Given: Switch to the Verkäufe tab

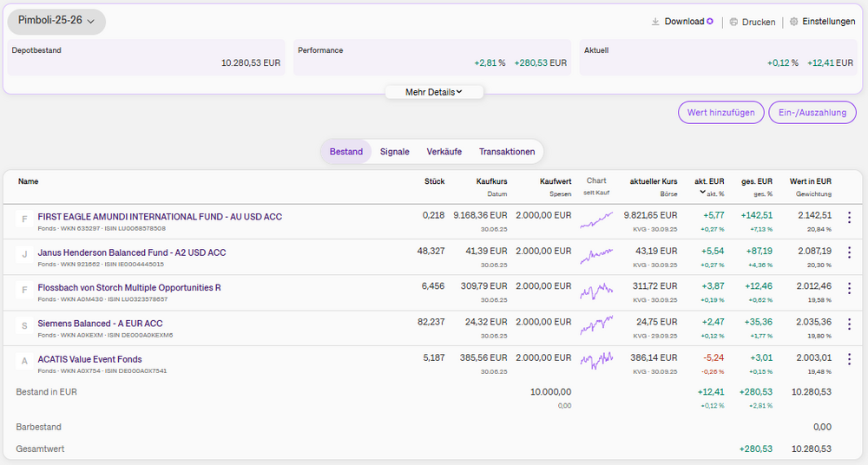Looking at the screenshot, I should click(x=444, y=152).
